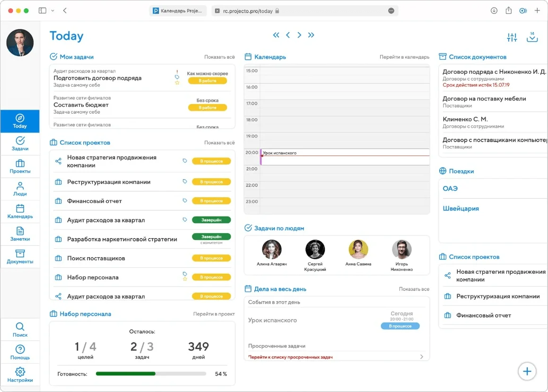
Task: Open Поиск поставщиков project row
Action: click(x=142, y=258)
